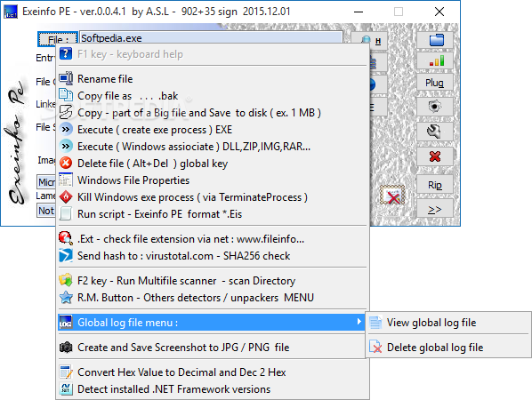Open the Plug button
Screen dimensions: 532x400
coord(435,83)
